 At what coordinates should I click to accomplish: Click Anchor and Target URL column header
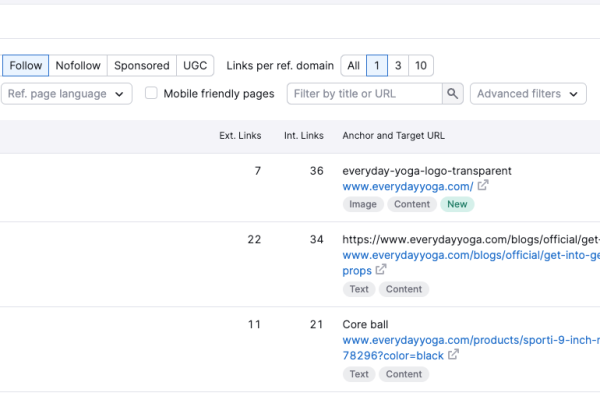point(393,136)
